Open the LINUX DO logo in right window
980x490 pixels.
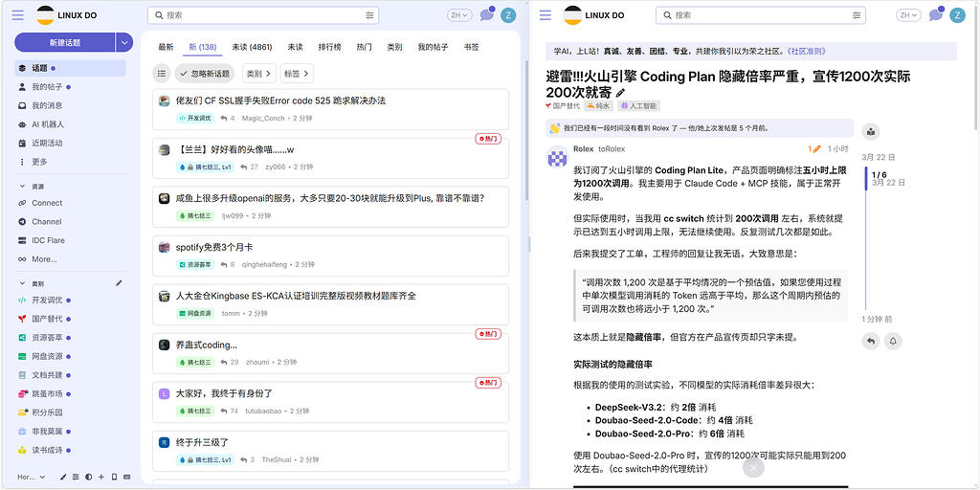(594, 15)
